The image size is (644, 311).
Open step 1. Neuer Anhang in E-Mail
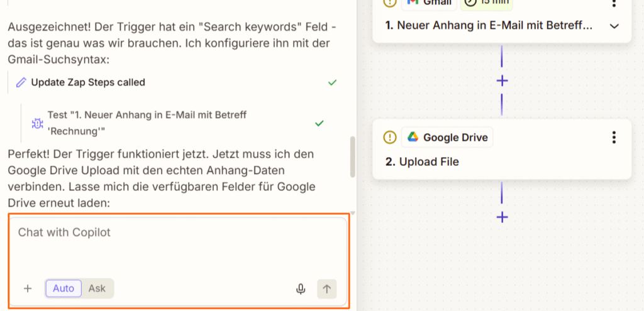click(x=489, y=26)
